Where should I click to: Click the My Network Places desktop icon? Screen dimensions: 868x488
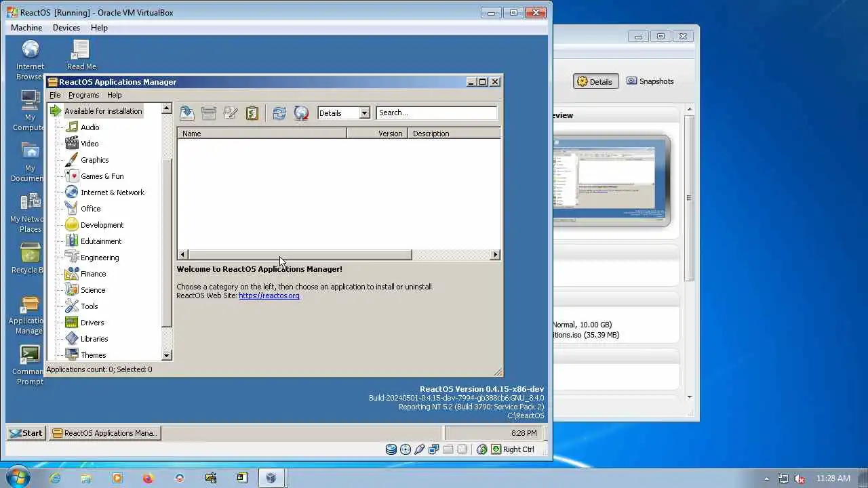tap(29, 212)
